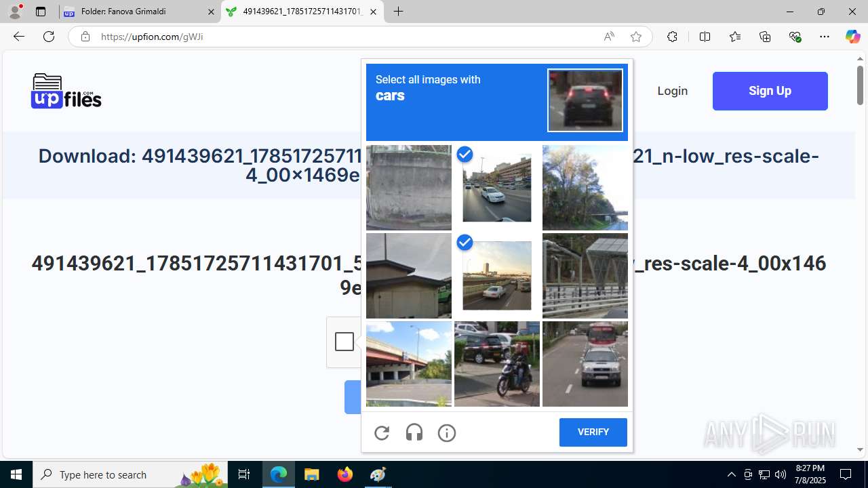Image resolution: width=868 pixels, height=488 pixels.
Task: Open a new browser tab
Action: (399, 12)
